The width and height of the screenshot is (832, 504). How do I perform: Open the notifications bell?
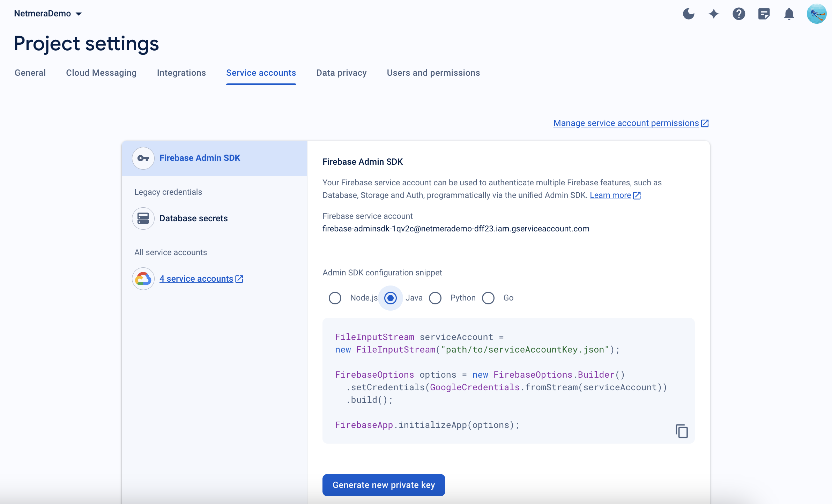pyautogui.click(x=789, y=14)
